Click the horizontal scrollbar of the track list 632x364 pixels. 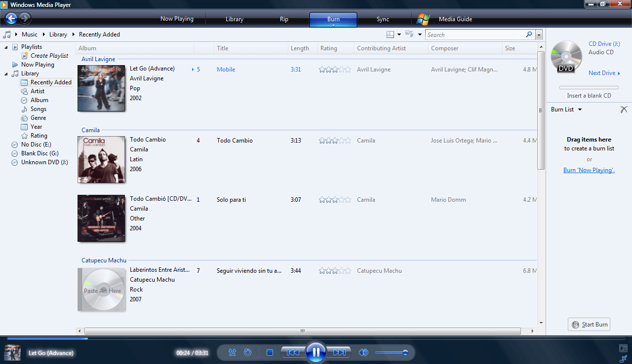(302, 331)
